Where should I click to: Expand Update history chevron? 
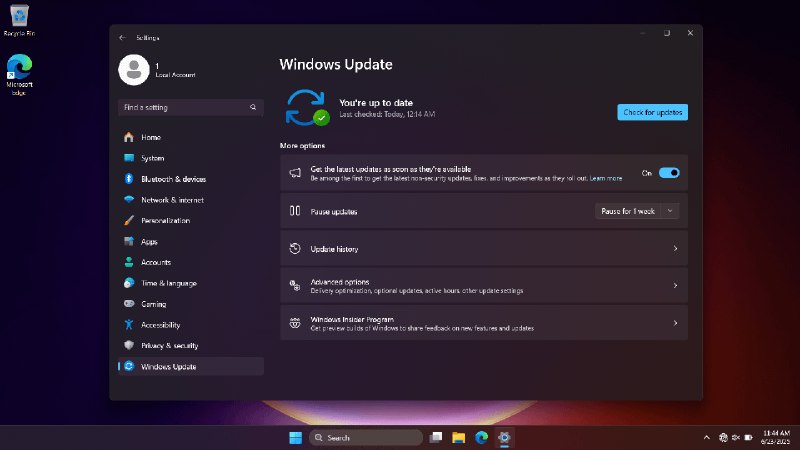675,248
